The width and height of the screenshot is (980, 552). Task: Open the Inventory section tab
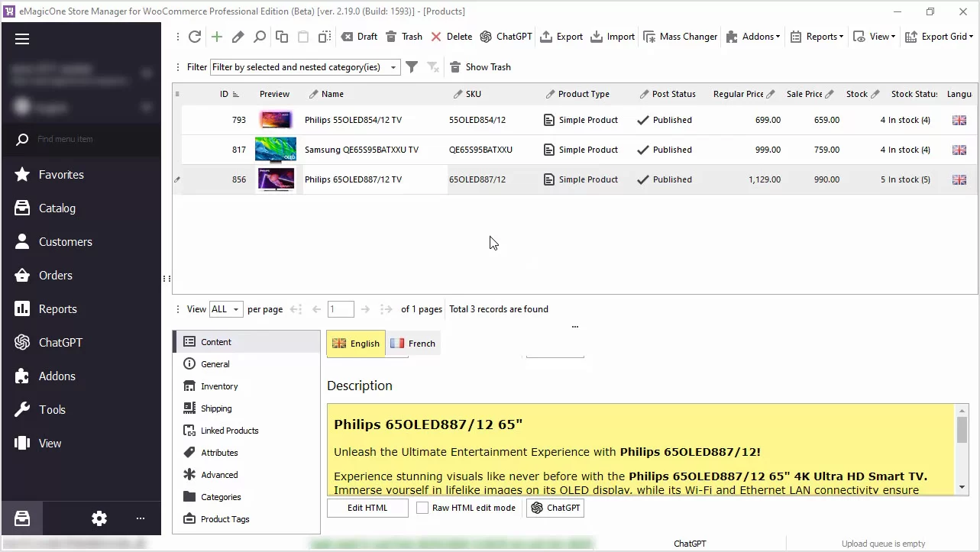[x=219, y=386]
